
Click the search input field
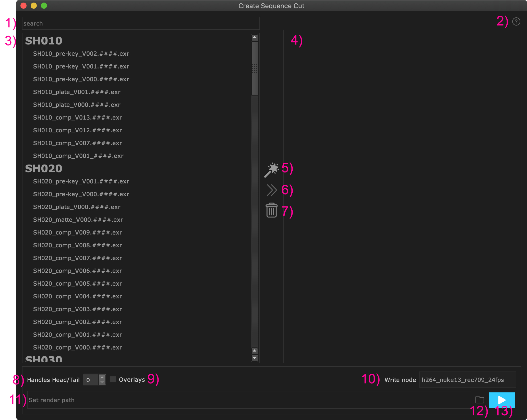click(x=141, y=24)
